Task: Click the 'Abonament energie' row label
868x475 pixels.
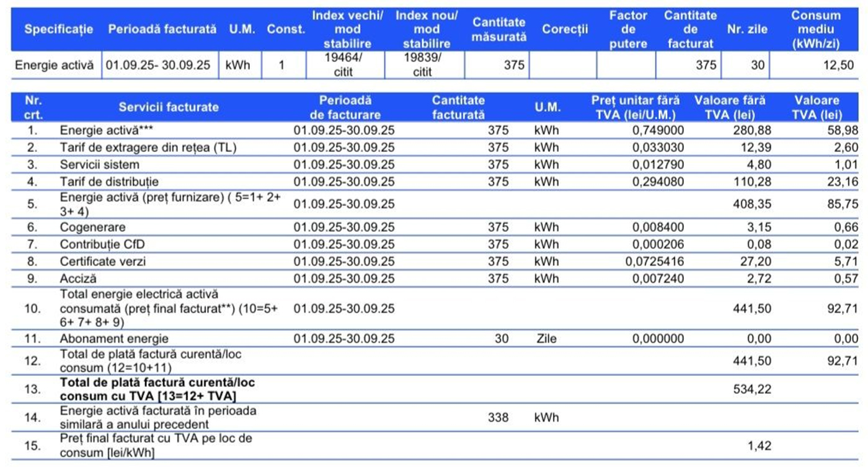Action: pos(113,339)
